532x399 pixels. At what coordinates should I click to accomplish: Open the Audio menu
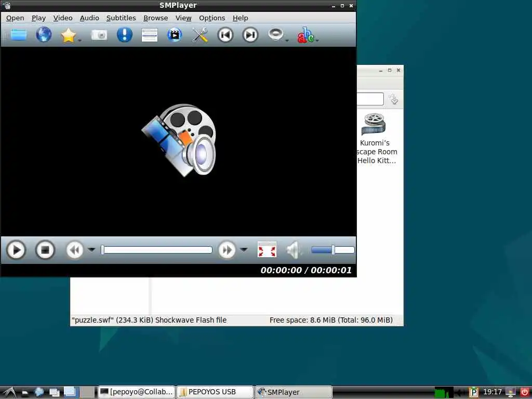click(x=89, y=18)
